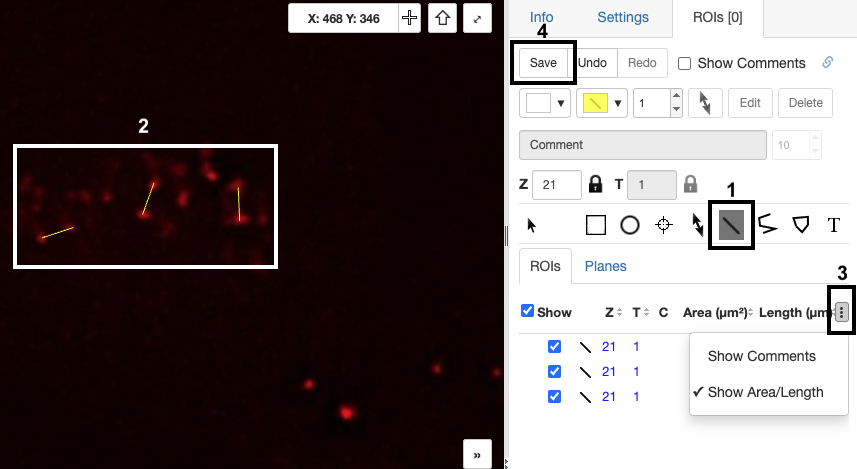Open the fill color dropdown

pyautogui.click(x=561, y=103)
